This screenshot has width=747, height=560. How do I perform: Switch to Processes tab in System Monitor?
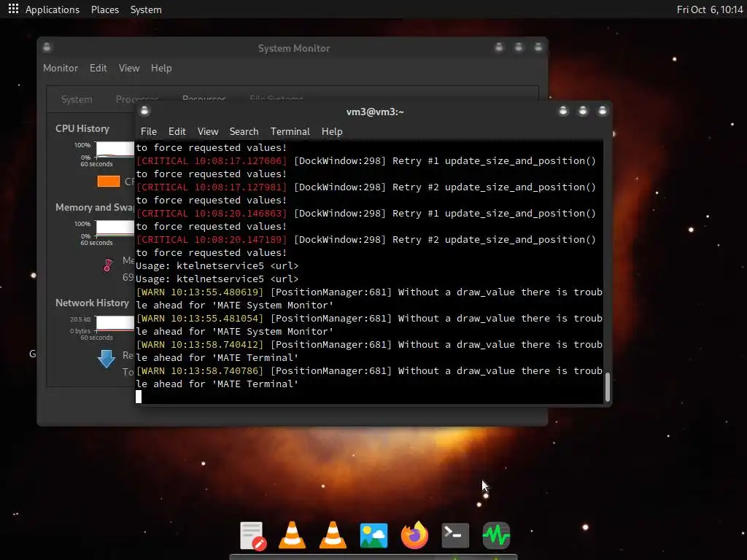[x=137, y=99]
